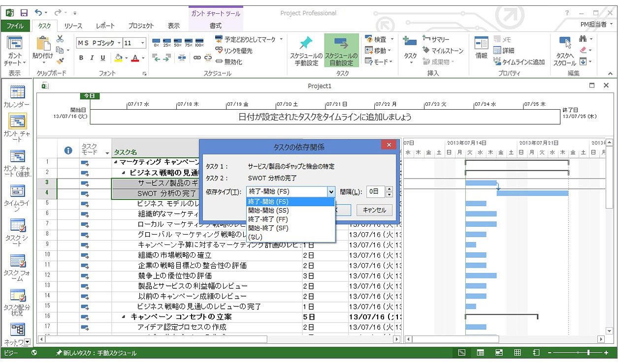Increase the 間隔 lag spinner up arrow
The height and width of the screenshot is (364, 618).
pyautogui.click(x=389, y=189)
